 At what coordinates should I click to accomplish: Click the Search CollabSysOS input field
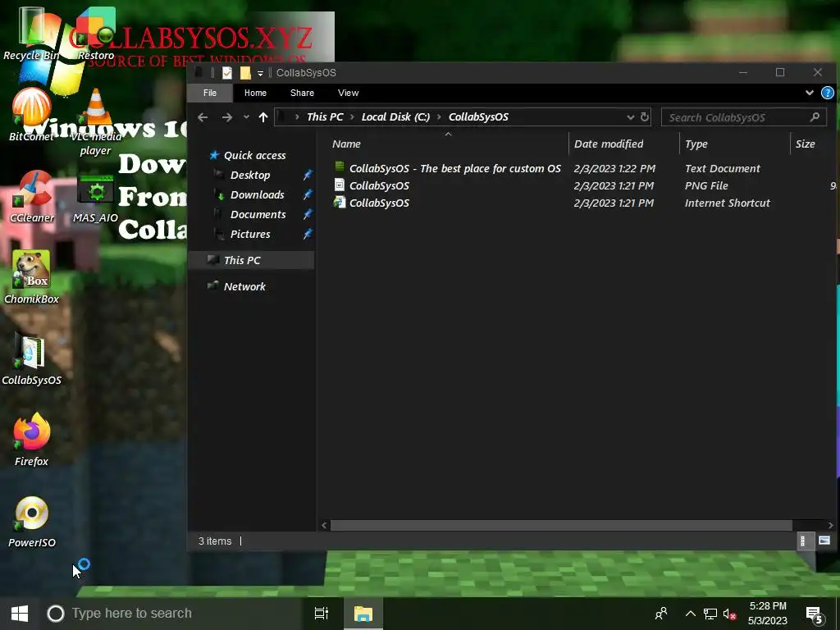point(737,117)
